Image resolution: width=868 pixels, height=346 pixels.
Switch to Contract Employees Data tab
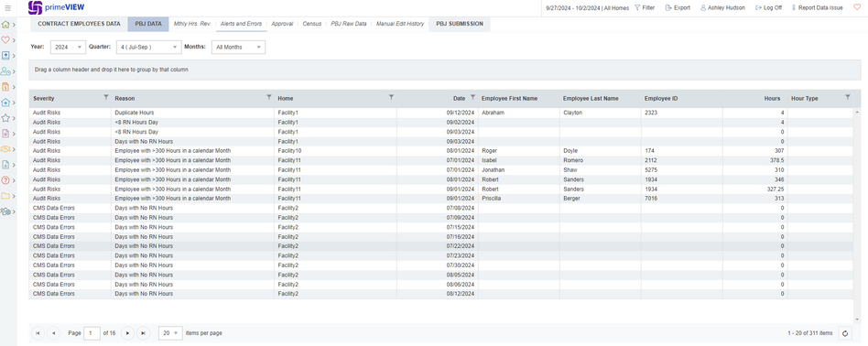[x=79, y=24]
